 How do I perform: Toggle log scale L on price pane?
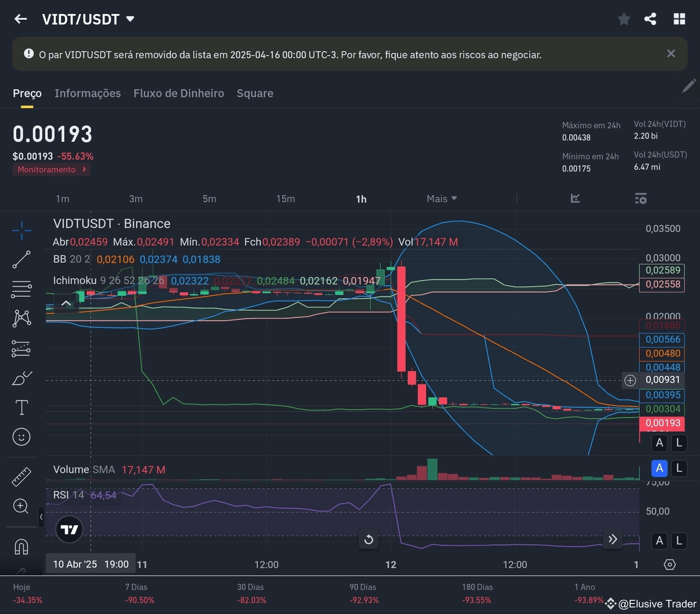(x=679, y=443)
